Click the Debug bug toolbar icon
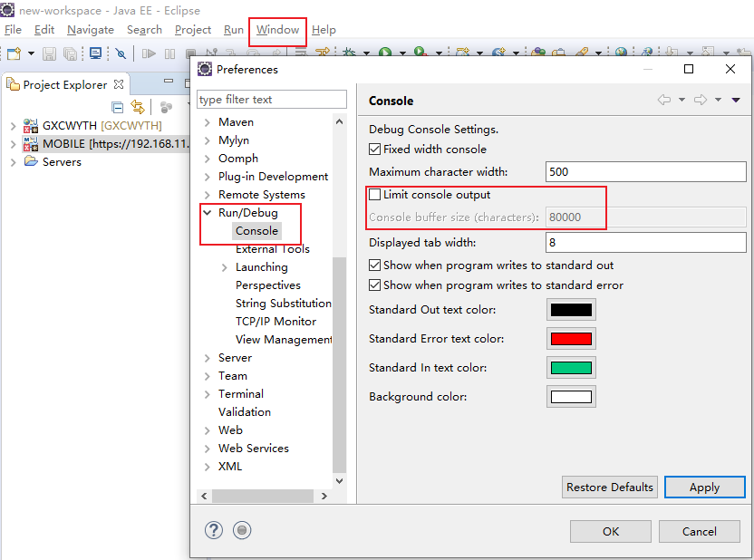754x560 pixels. coord(349,52)
